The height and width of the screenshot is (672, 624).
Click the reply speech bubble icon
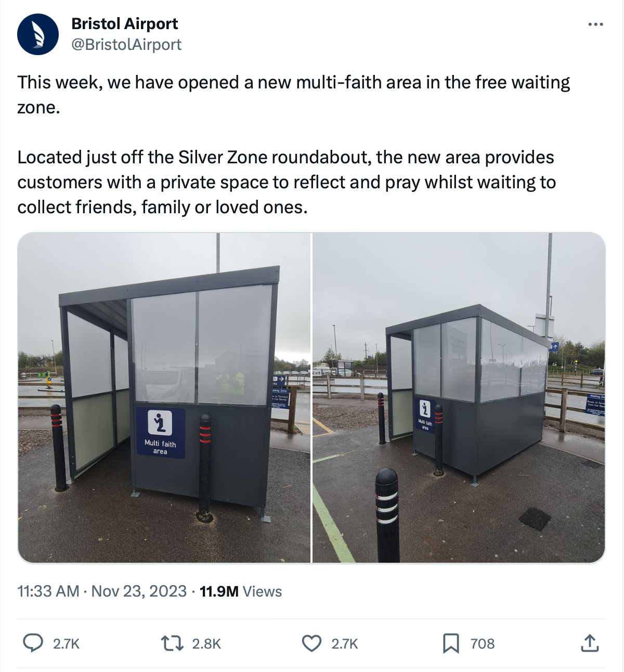click(33, 643)
